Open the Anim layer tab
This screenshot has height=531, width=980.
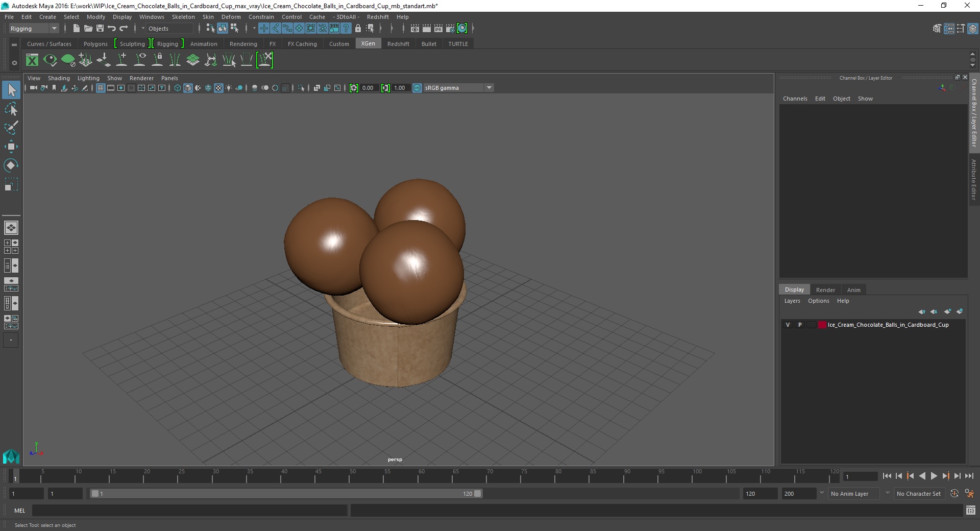tap(853, 290)
